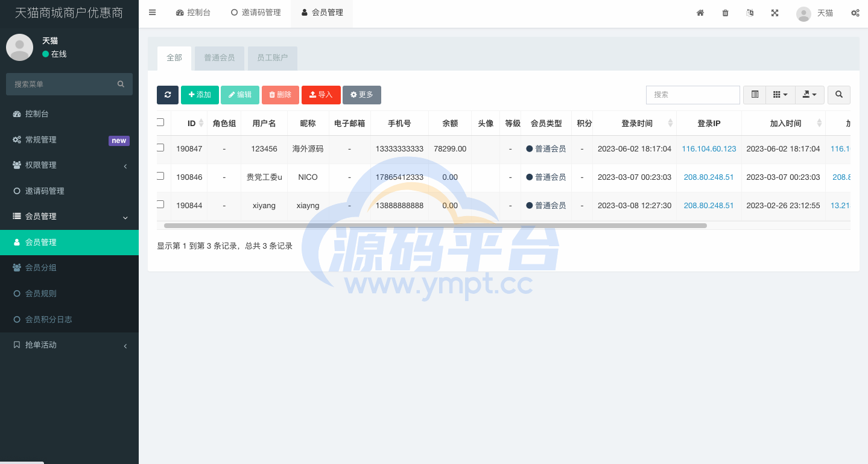Select 会员管理 highlighted submenu item
This screenshot has width=868, height=464.
pos(69,242)
